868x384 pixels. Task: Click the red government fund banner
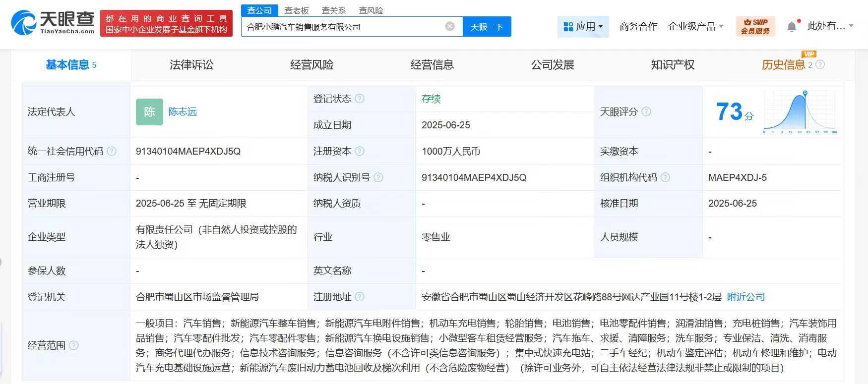point(166,23)
